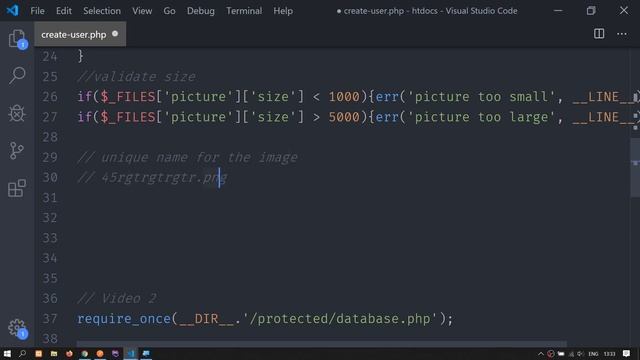Click 'picture too large' string
The width and height of the screenshot is (640, 360).
pyautogui.click(x=481, y=117)
